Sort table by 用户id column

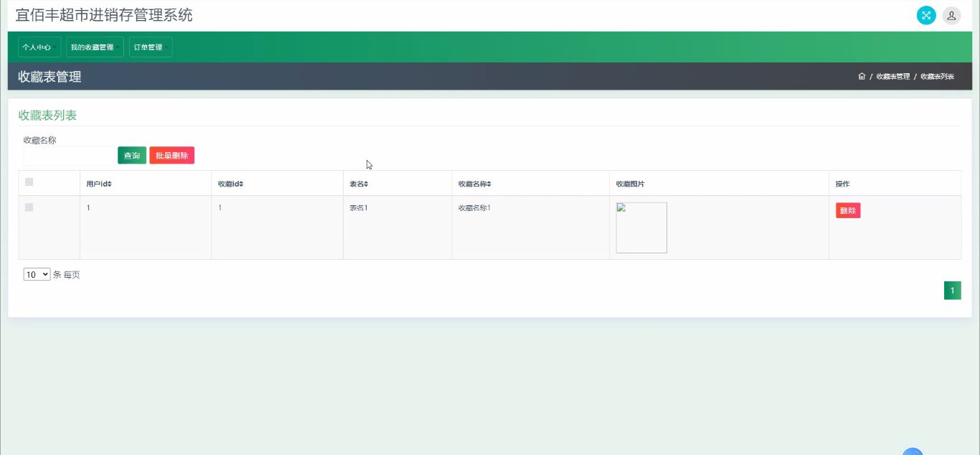99,184
